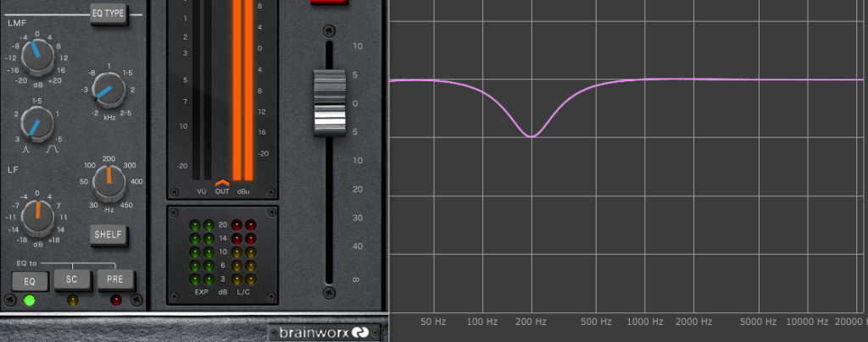Adjust the LMF gain dB knob
This screenshot has height=342, width=868.
36,58
